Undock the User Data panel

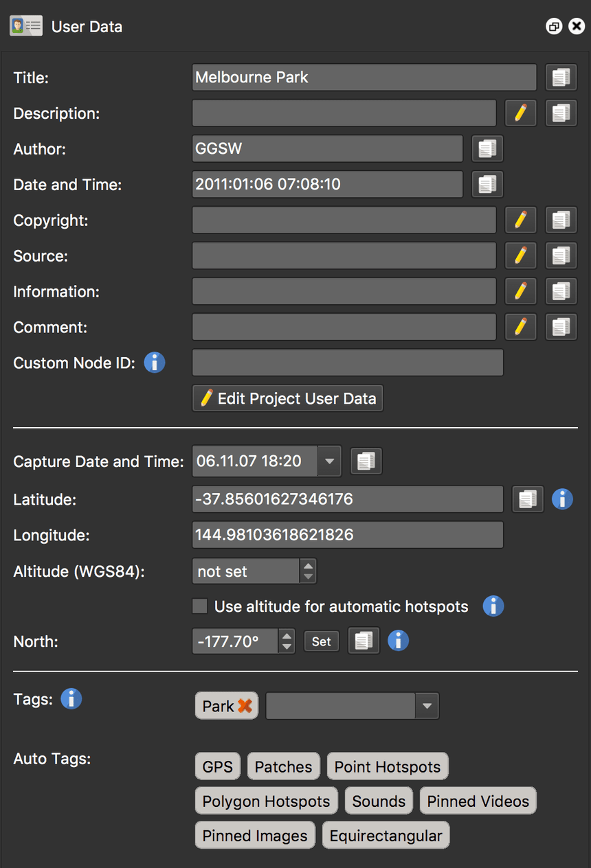click(x=554, y=27)
